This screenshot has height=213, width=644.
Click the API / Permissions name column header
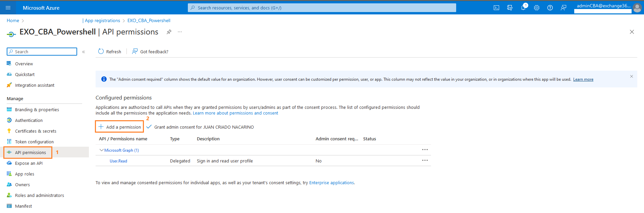pos(123,139)
